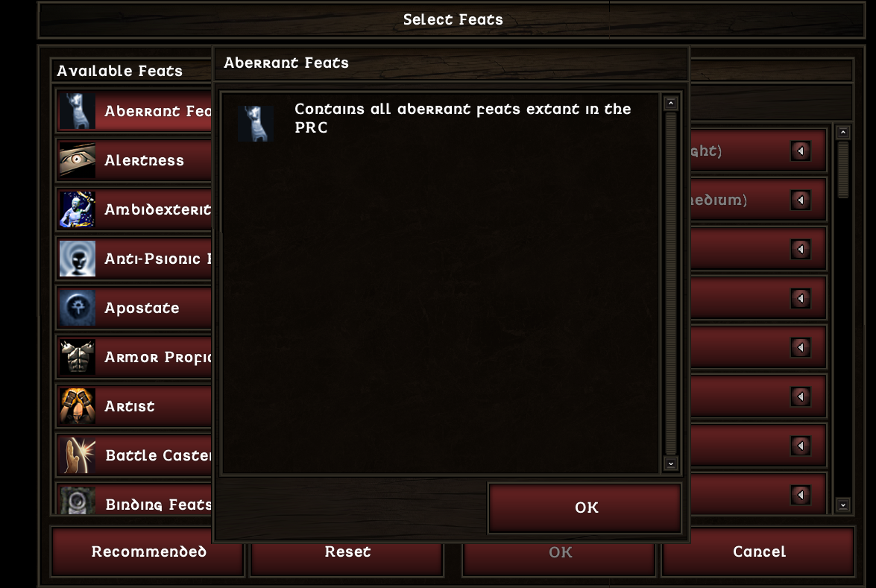Click the Anti-Psionic face icon
Viewport: 876px width, 588px height.
coord(78,259)
